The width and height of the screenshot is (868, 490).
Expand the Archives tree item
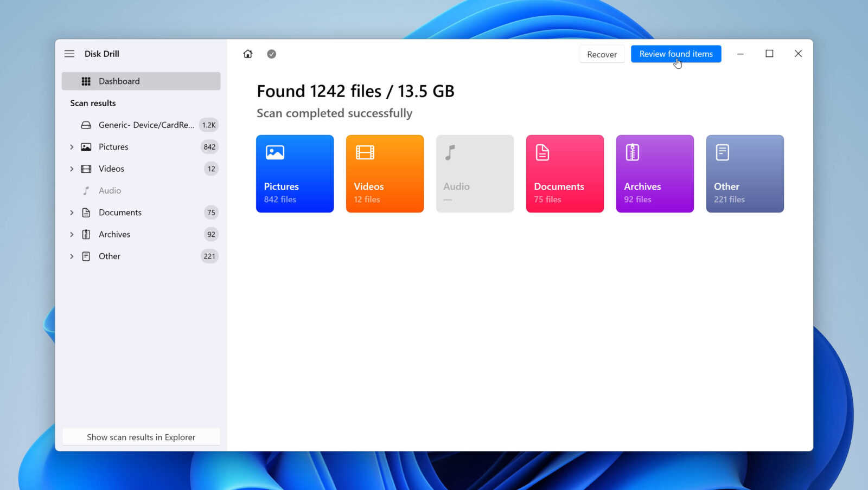72,234
